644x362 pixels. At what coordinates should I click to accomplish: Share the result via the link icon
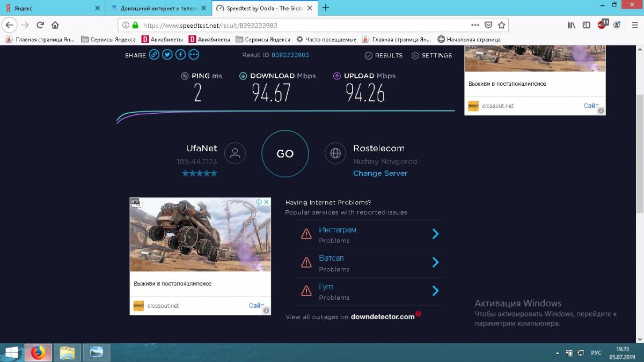click(154, 55)
